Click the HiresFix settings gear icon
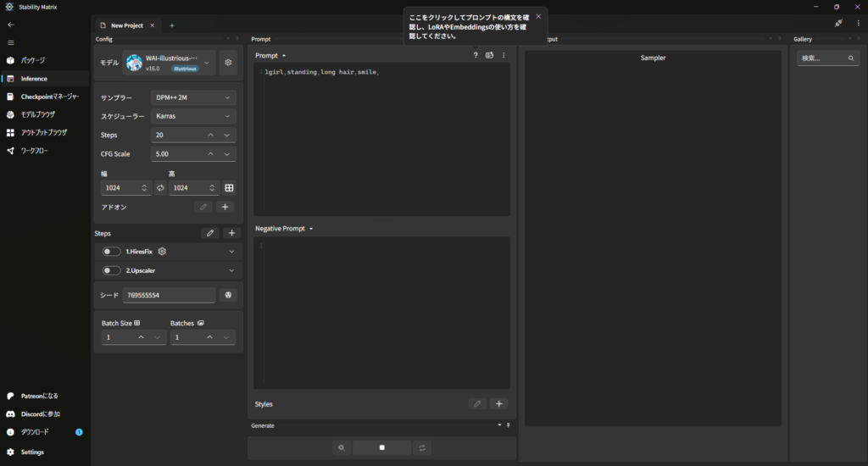Viewport: 868px width, 466px height. tap(162, 252)
